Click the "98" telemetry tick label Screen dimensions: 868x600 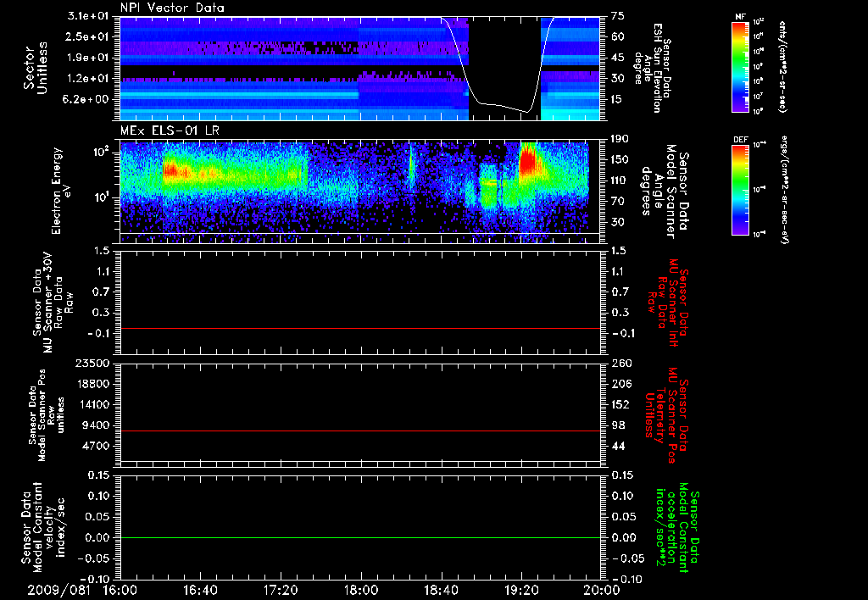pyautogui.click(x=618, y=425)
